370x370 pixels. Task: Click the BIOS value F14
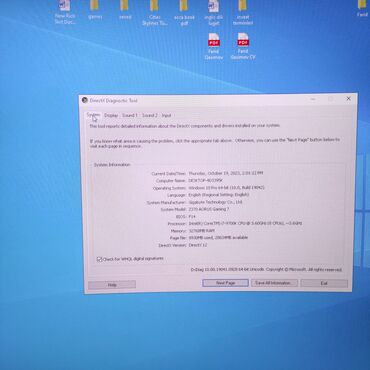click(x=192, y=217)
